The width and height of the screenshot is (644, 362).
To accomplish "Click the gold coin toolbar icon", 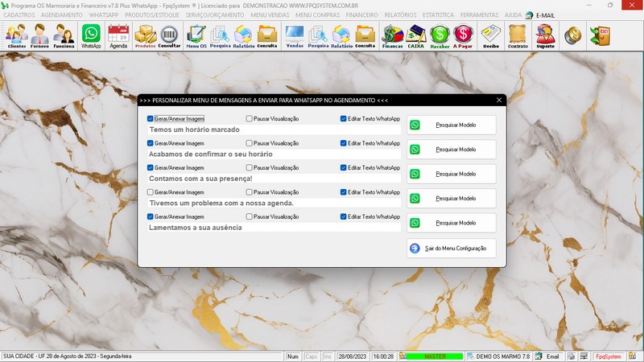I will 572,36.
